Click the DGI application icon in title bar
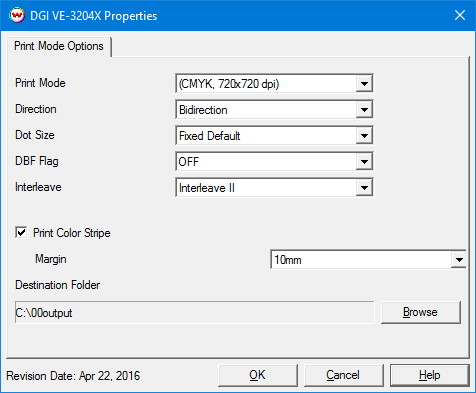 pos(17,15)
